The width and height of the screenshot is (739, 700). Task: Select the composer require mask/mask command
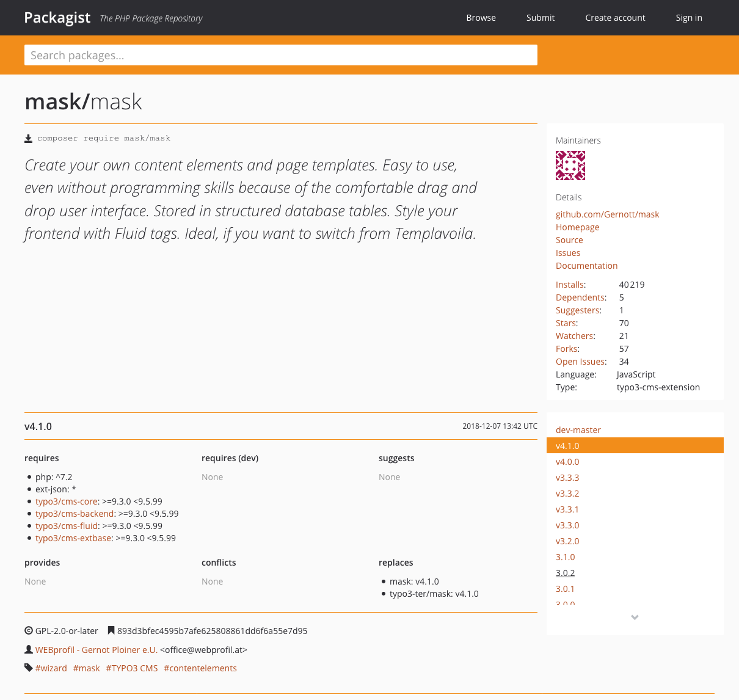tap(104, 139)
